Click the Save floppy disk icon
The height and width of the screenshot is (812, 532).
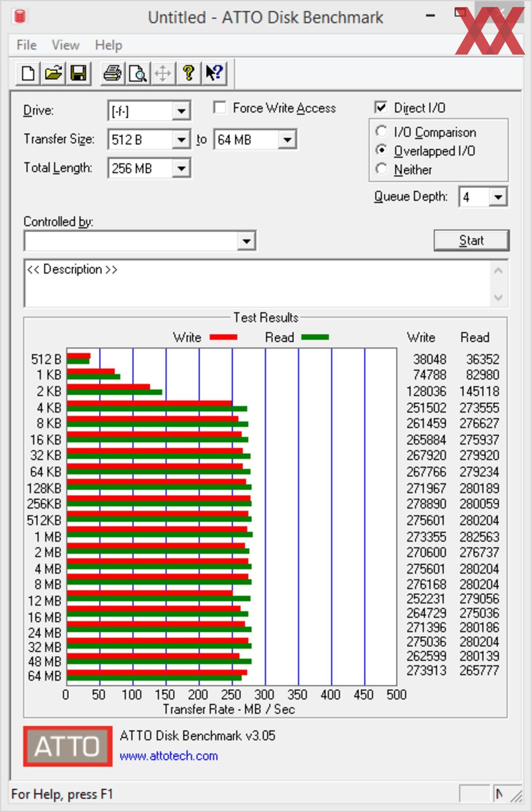(x=78, y=73)
